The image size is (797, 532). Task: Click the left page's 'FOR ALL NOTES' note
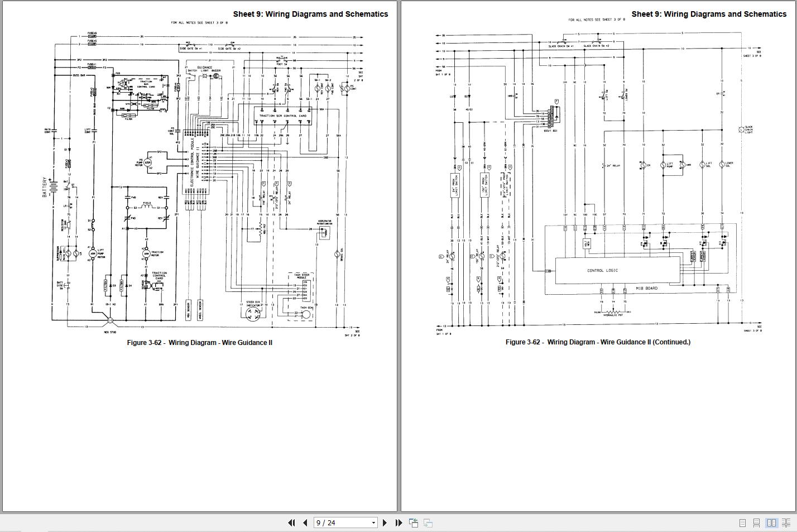pos(199,23)
